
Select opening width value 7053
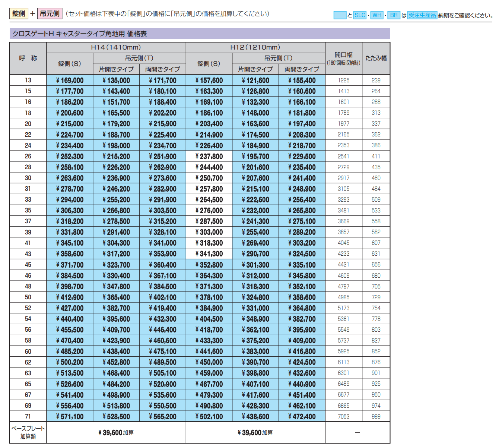[x=343, y=416]
